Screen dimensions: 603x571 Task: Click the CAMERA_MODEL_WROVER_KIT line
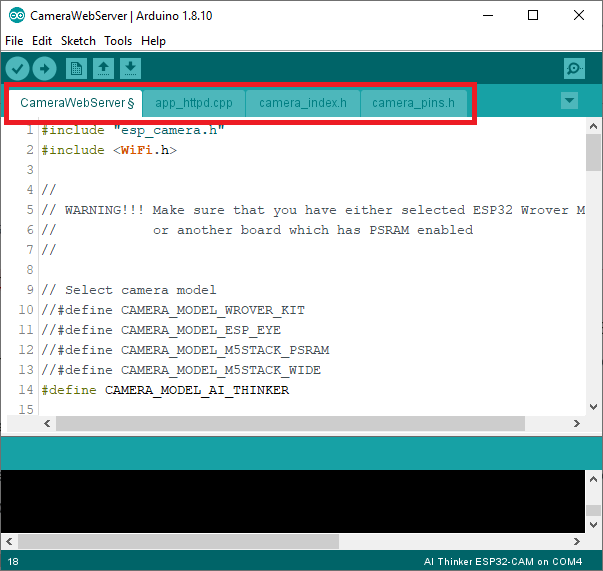click(173, 310)
